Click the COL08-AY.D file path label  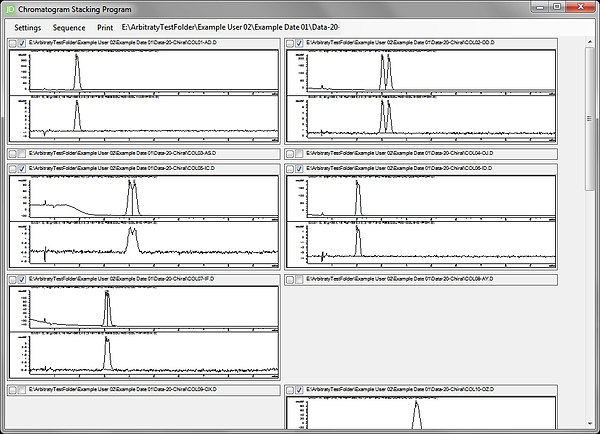[400, 279]
